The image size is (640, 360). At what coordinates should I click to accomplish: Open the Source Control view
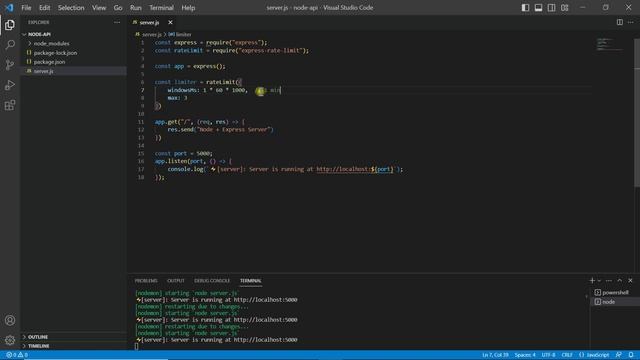[10, 65]
